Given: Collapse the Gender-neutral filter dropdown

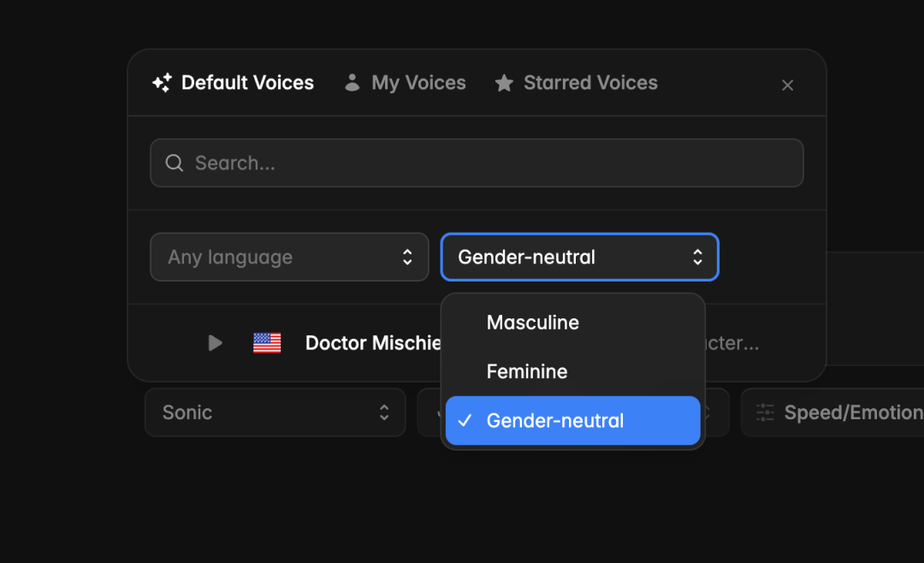Looking at the screenshot, I should (579, 257).
